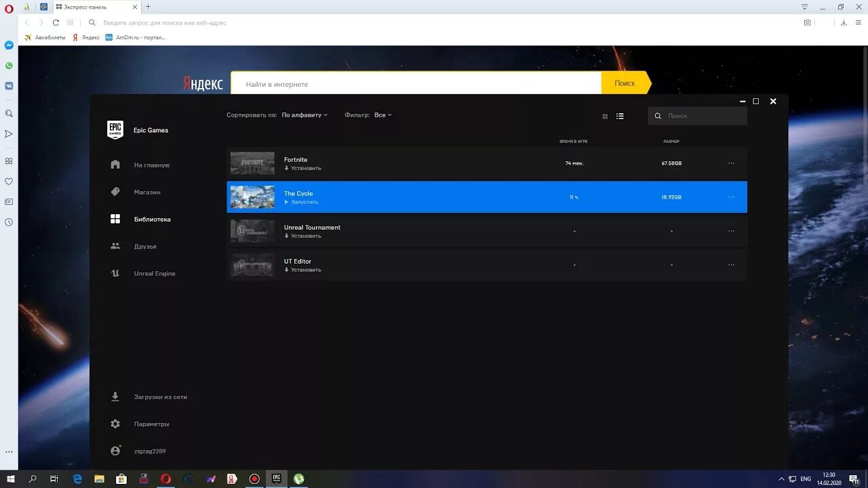Click Установить under UT Editor
868x488 pixels.
[x=302, y=270]
